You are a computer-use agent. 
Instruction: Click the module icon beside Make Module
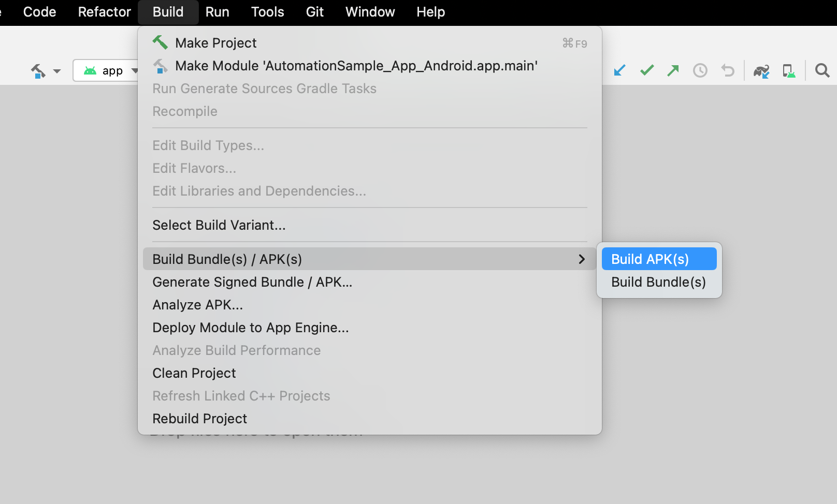160,66
